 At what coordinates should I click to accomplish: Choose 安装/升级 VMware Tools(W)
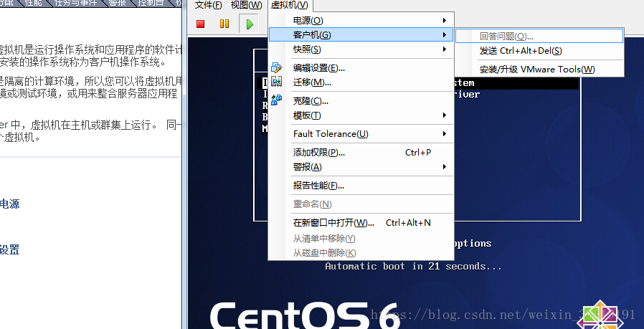tap(539, 70)
